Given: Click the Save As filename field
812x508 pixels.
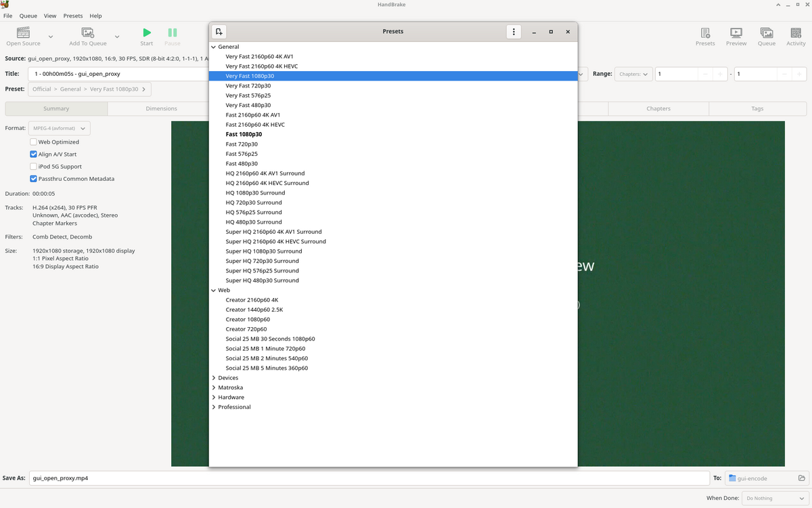Looking at the screenshot, I should (x=369, y=478).
